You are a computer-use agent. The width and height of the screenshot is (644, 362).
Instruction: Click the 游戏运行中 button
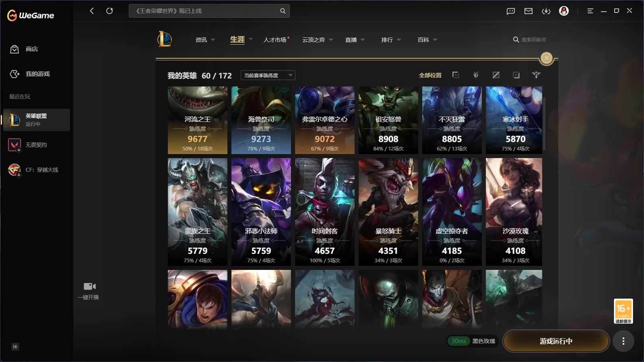tap(556, 341)
